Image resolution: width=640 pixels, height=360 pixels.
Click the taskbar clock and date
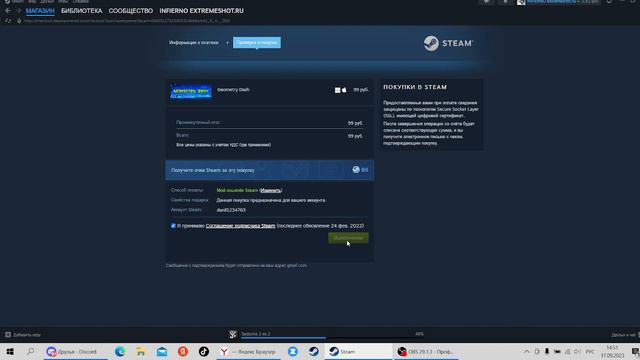pyautogui.click(x=612, y=351)
